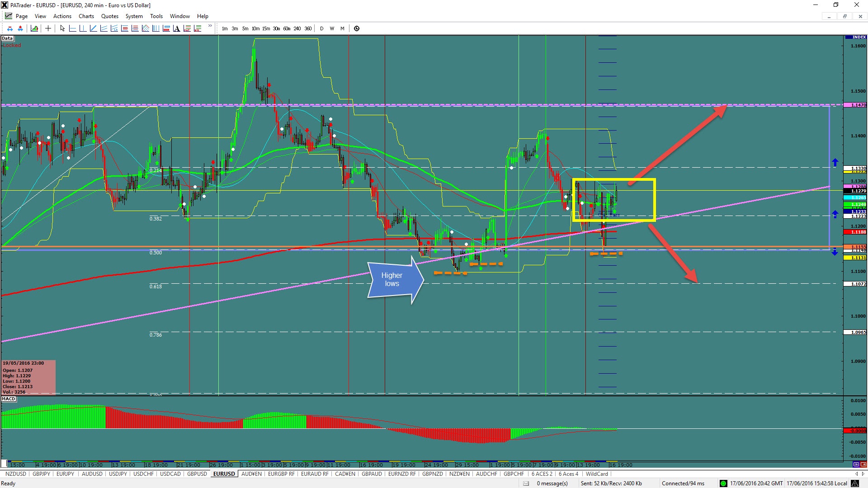
Task: Switch to the GBPJPY tab
Action: [42, 474]
